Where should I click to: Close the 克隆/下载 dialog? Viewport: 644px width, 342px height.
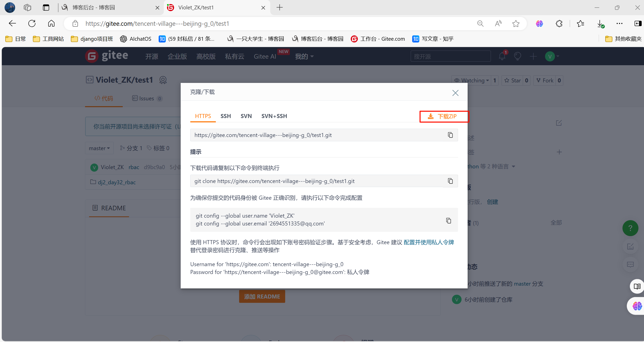[455, 93]
